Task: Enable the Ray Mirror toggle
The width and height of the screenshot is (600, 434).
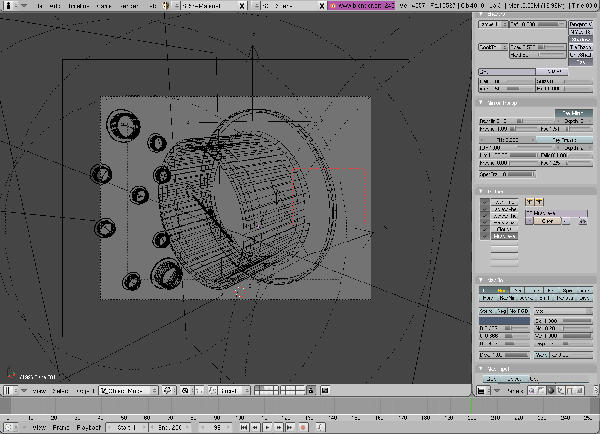Action: [x=574, y=113]
